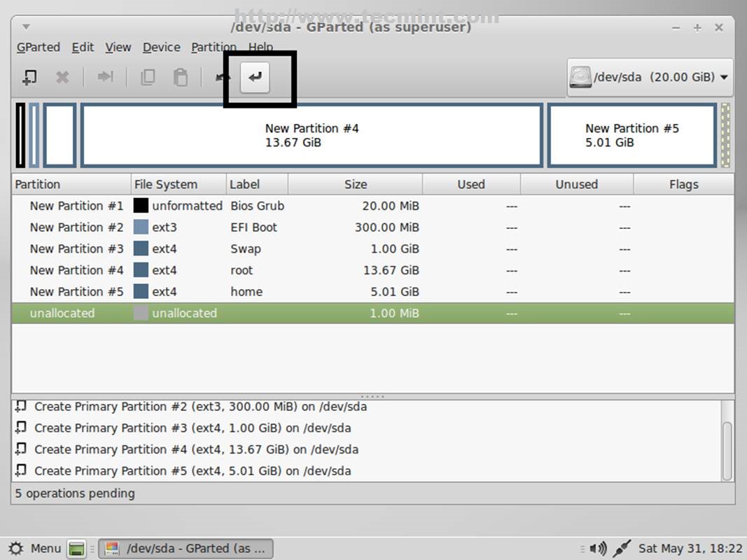Click the Copy partition toolbar icon
This screenshot has height=560, width=747.
click(148, 77)
